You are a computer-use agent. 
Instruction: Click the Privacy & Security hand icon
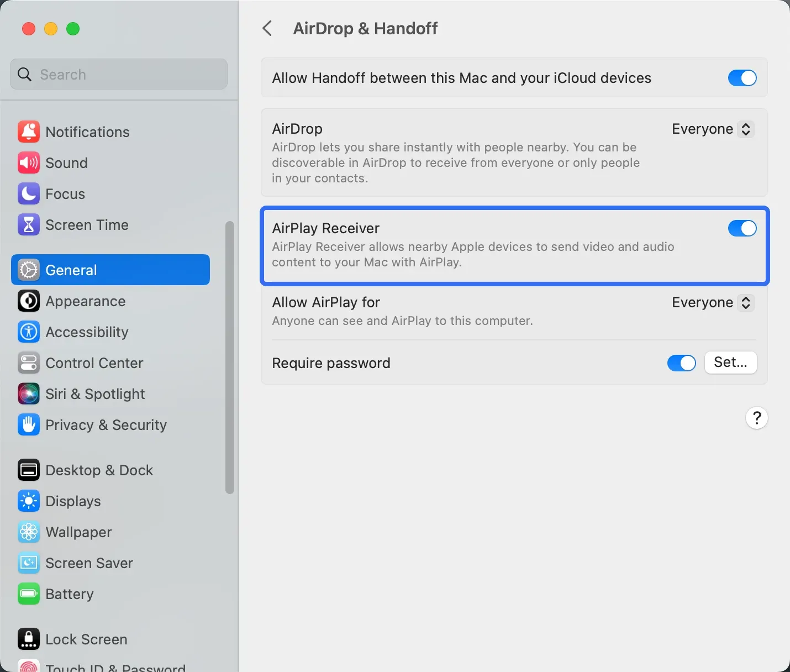click(x=29, y=424)
